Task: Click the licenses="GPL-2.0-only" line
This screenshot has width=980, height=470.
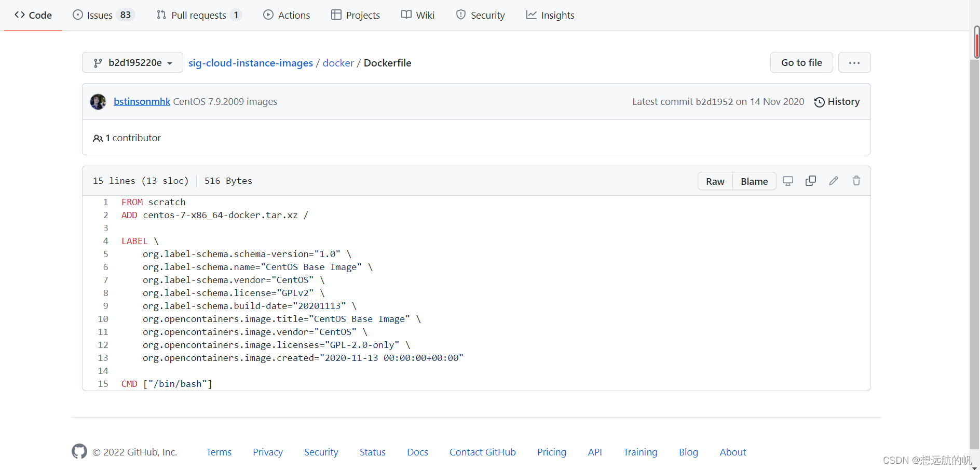Action: (x=277, y=345)
